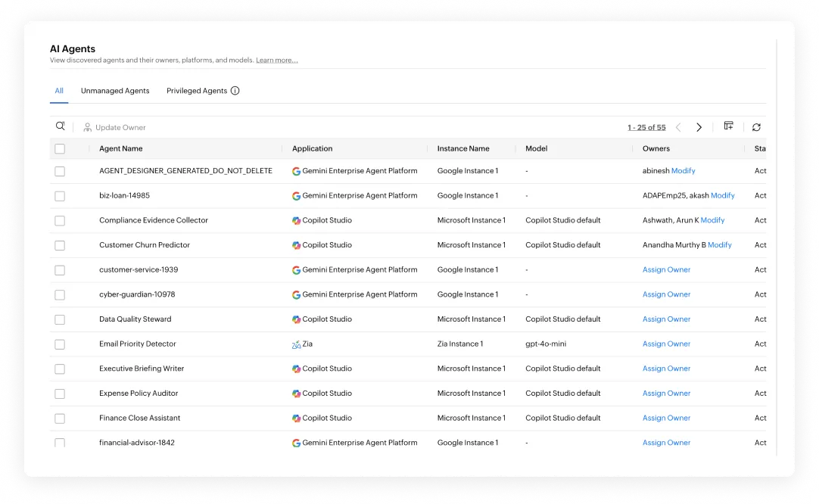
Task: Click the gpt-4o-mini model cell
Action: click(546, 344)
